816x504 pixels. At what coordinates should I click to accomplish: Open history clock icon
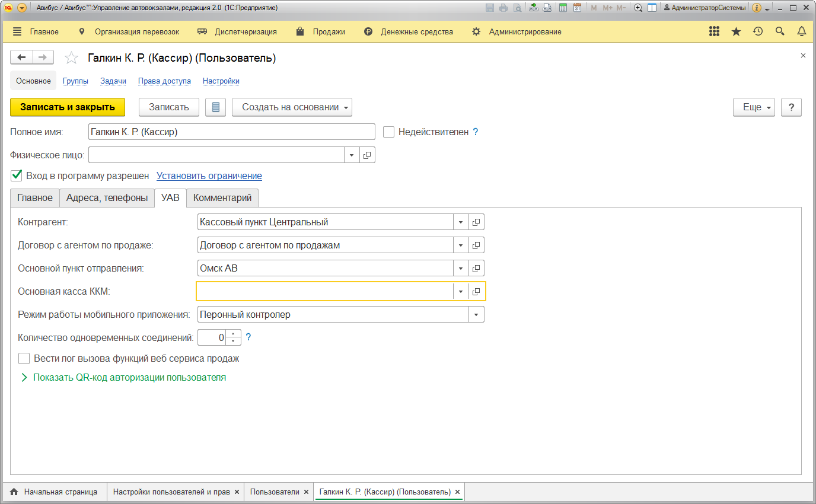(757, 32)
